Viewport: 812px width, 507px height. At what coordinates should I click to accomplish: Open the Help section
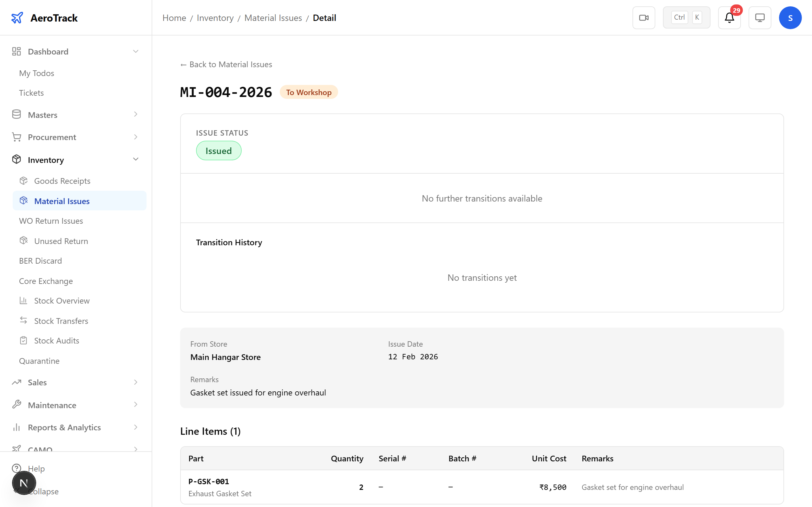(36, 468)
